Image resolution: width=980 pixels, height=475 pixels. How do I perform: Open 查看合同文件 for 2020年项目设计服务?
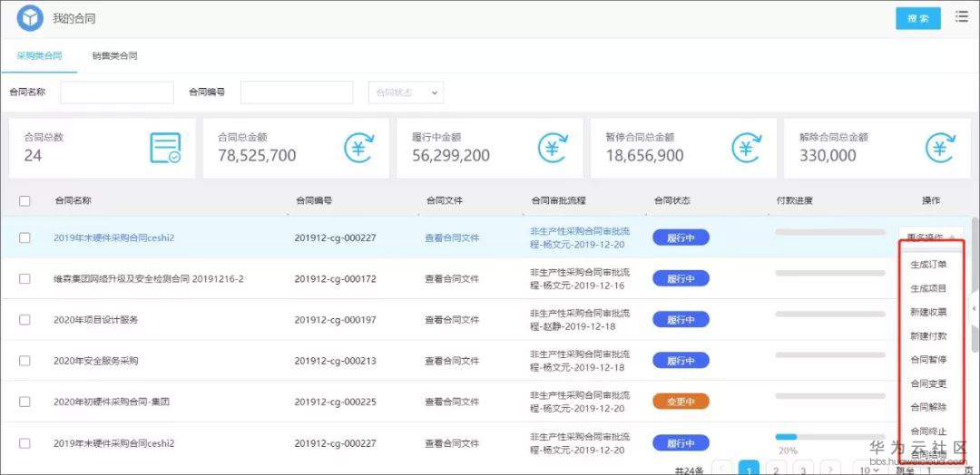452,320
